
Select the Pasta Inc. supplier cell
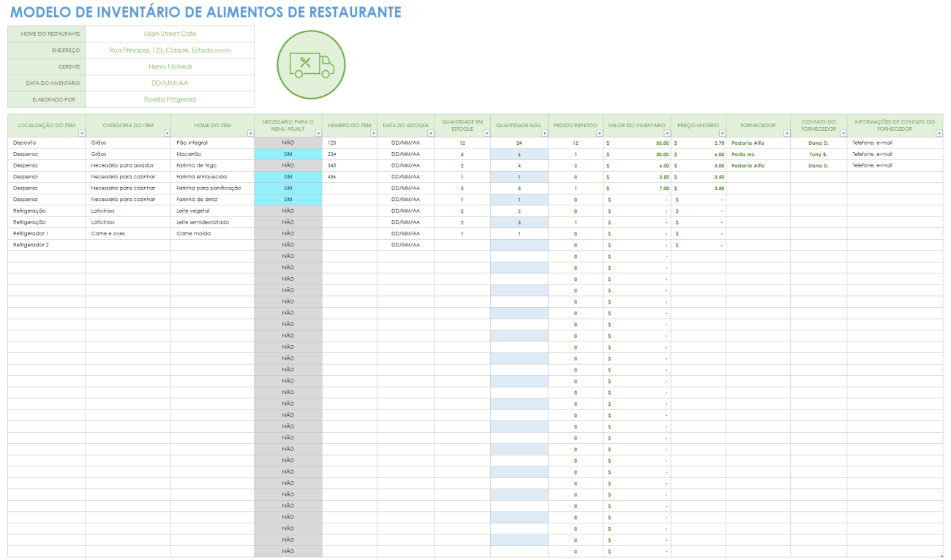758,154
